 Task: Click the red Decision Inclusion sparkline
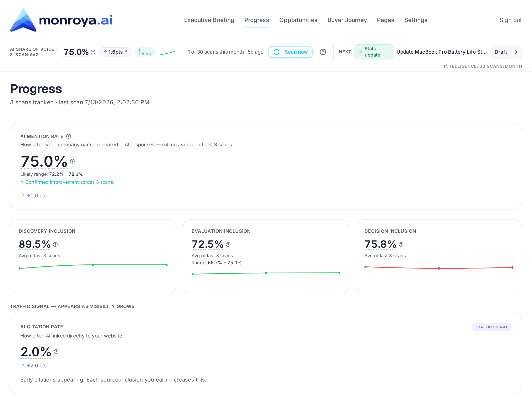point(439,267)
